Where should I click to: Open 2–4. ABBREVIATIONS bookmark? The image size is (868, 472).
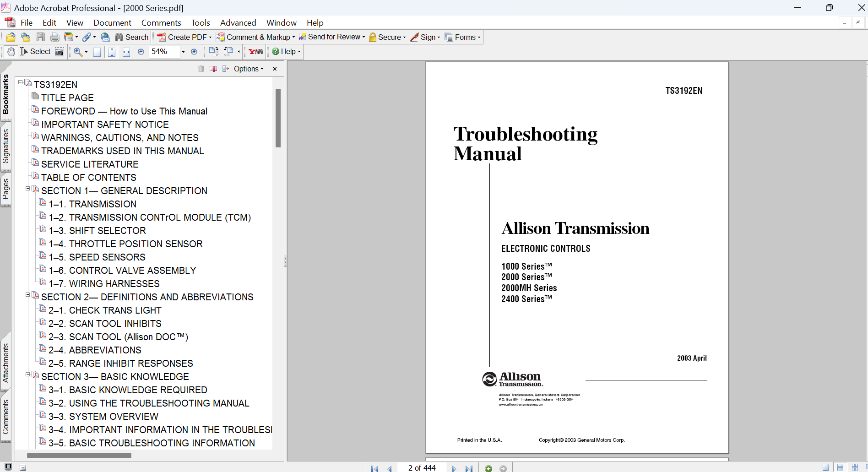pyautogui.click(x=95, y=350)
